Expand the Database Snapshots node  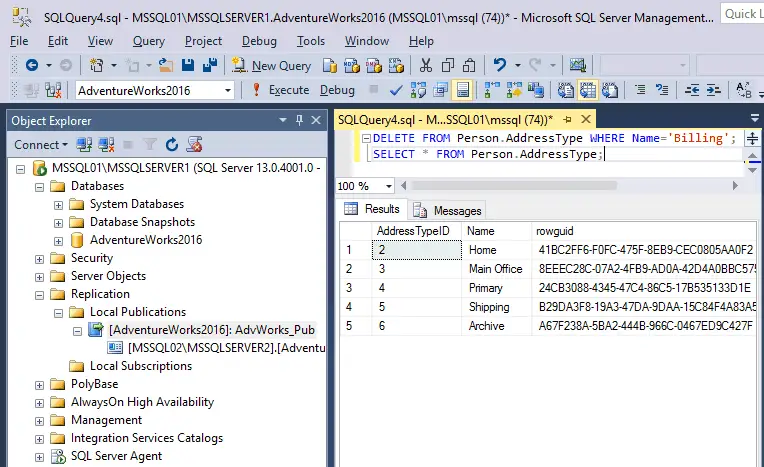(x=58, y=223)
